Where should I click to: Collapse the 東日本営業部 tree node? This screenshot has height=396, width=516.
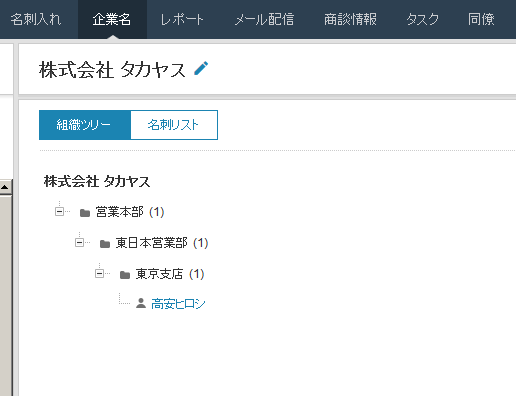tap(79, 242)
